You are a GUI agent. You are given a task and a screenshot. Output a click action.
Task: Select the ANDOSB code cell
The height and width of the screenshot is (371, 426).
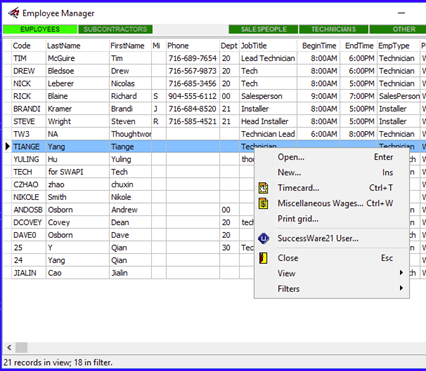[x=28, y=210]
